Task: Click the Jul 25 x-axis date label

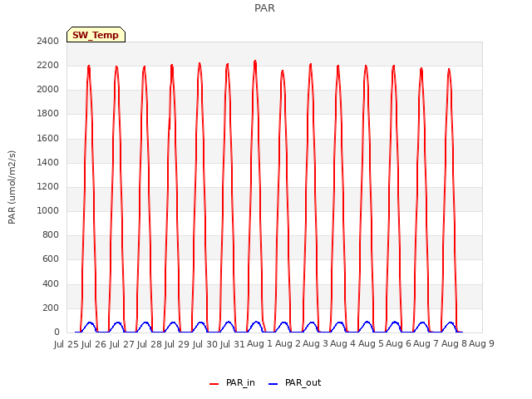Action: pyautogui.click(x=66, y=344)
